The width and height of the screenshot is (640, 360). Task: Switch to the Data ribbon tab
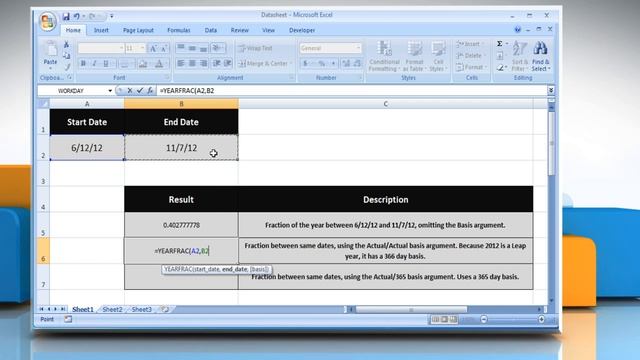pyautogui.click(x=211, y=30)
